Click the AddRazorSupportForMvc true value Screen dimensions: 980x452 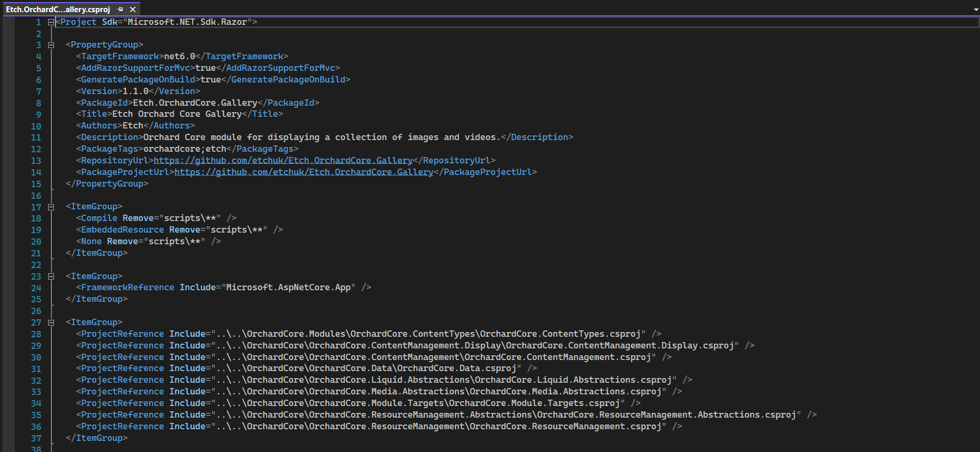pyautogui.click(x=206, y=68)
